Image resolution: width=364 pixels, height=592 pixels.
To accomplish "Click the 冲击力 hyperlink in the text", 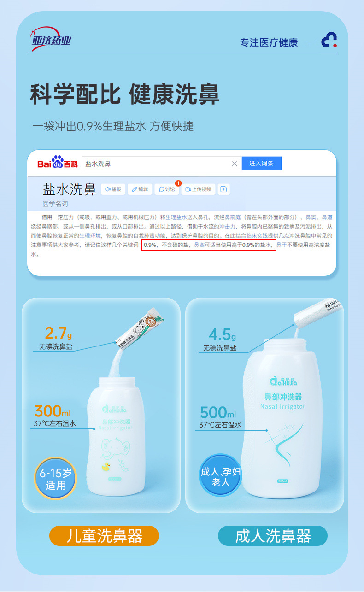I will pos(227,226).
